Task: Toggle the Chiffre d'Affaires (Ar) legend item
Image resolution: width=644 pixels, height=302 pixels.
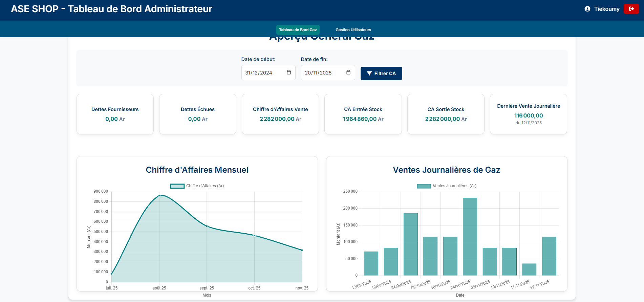Action: pyautogui.click(x=197, y=186)
